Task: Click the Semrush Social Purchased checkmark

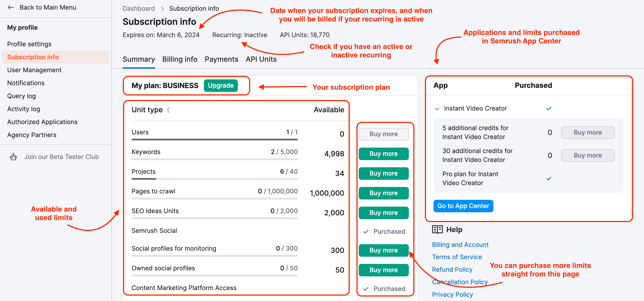Action: (x=366, y=231)
